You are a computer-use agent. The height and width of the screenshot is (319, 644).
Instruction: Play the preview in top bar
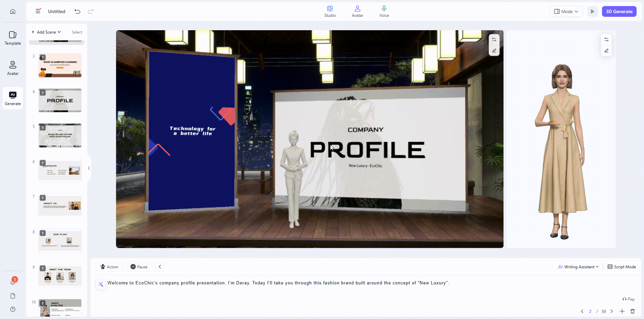click(x=592, y=11)
